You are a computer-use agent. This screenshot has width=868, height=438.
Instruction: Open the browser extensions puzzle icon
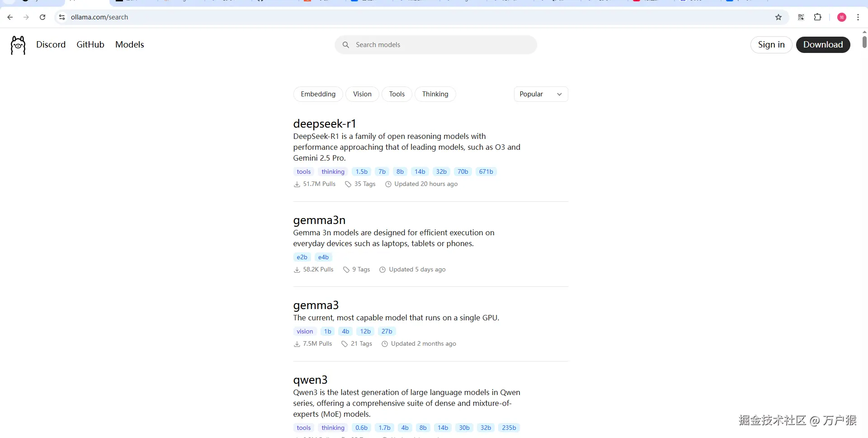click(817, 17)
